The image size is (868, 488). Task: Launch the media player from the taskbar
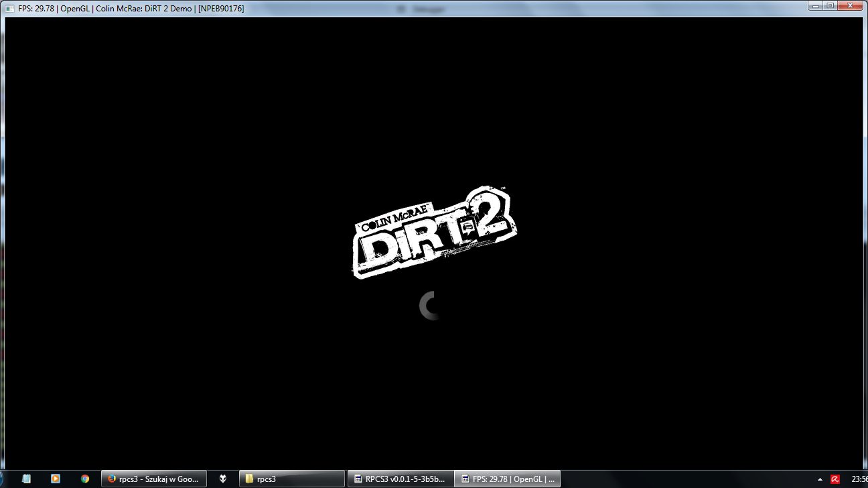click(x=56, y=479)
